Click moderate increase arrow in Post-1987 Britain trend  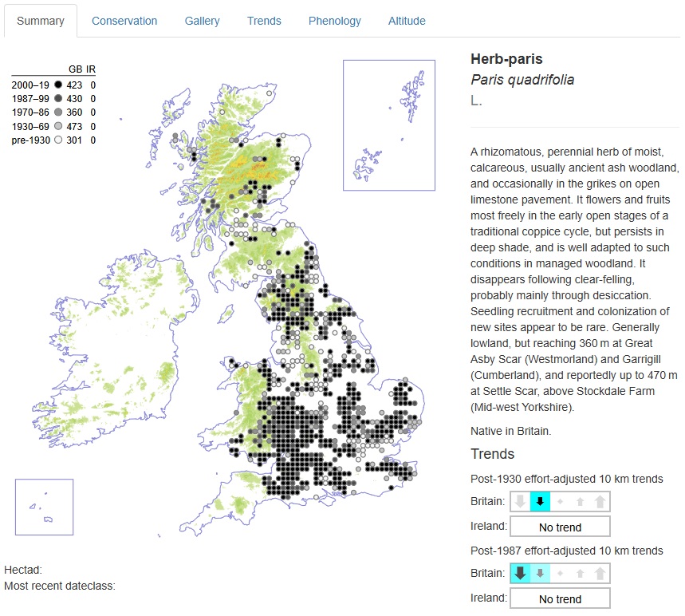coord(580,573)
